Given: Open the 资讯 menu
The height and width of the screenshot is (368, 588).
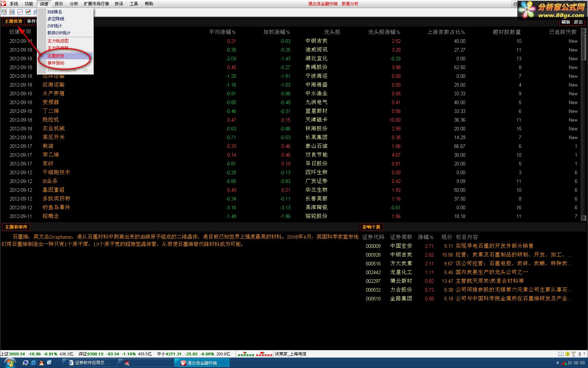Looking at the screenshot, I should tap(119, 4).
